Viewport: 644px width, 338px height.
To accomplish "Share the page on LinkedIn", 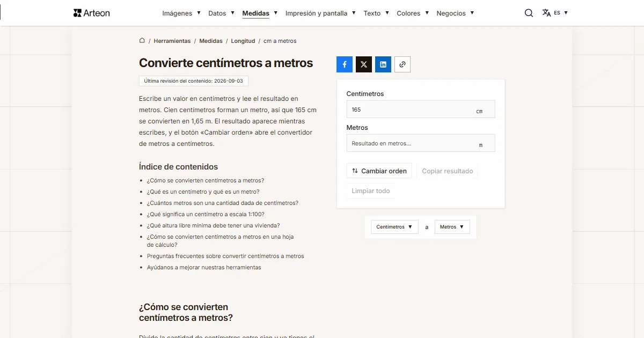I will point(383,64).
